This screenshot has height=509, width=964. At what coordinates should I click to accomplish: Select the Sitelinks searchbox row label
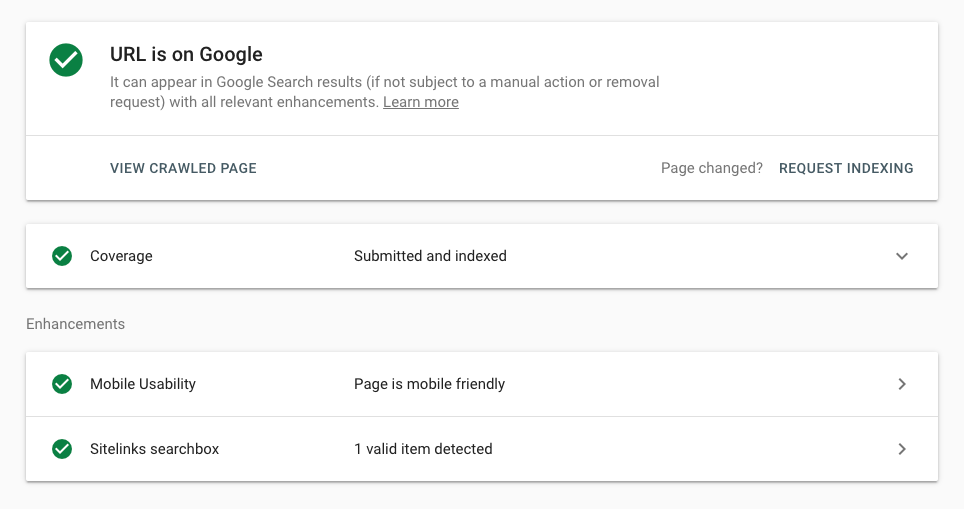[x=154, y=449]
